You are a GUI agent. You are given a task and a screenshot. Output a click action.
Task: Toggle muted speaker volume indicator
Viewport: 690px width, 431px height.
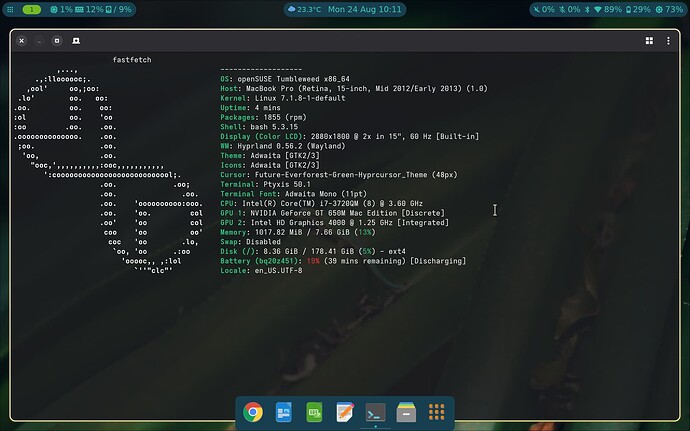click(544, 9)
